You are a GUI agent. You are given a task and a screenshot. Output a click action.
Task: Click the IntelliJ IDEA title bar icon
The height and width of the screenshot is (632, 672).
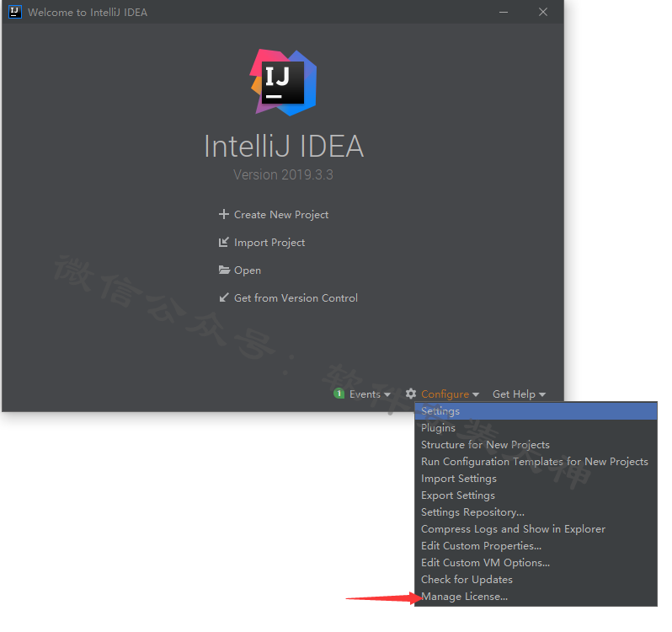click(x=14, y=12)
